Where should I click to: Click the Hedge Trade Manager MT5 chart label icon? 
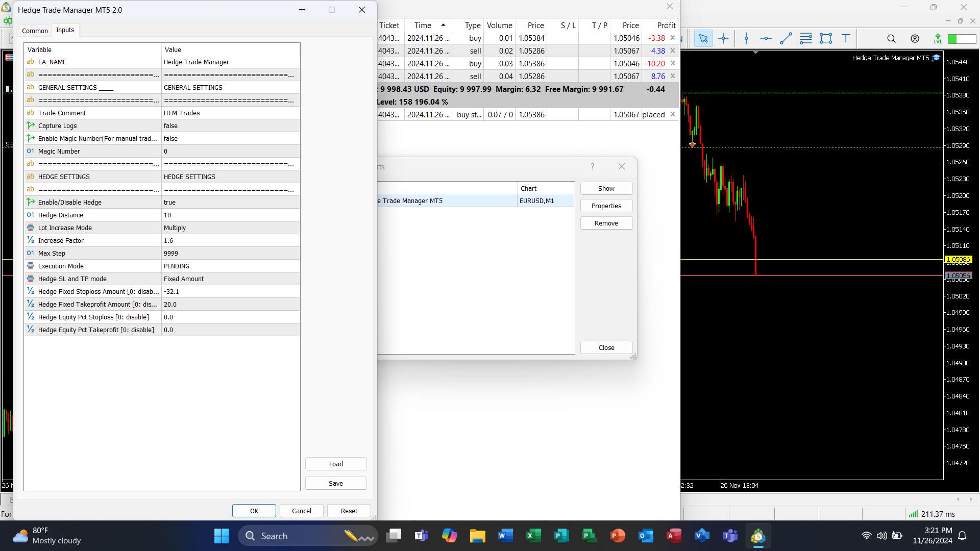coord(936,58)
